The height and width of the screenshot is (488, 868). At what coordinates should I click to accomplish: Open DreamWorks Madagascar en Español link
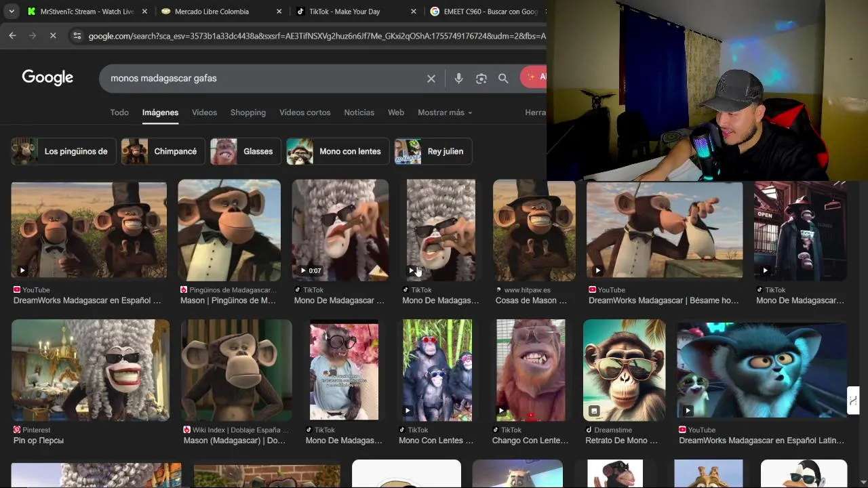(87, 300)
